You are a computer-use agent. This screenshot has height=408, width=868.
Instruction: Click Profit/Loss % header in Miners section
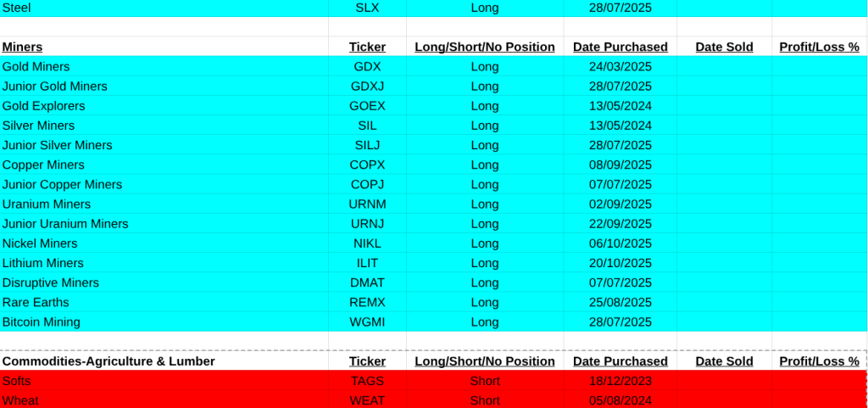(x=819, y=47)
